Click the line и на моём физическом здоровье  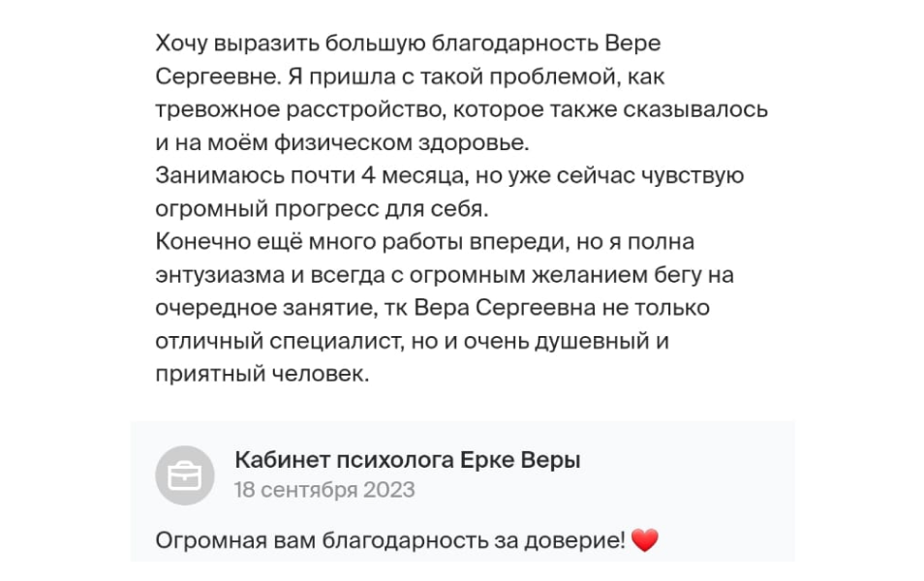pyautogui.click(x=342, y=142)
